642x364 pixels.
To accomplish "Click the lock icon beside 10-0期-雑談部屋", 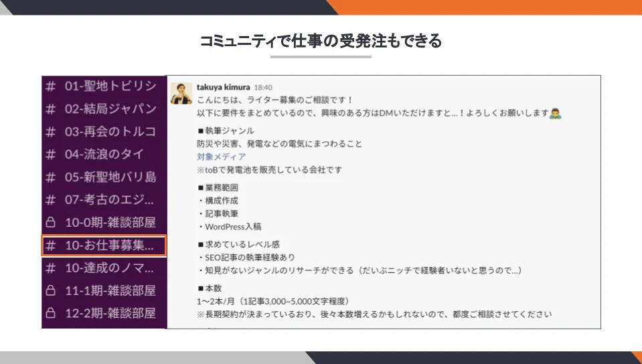I will pyautogui.click(x=50, y=222).
